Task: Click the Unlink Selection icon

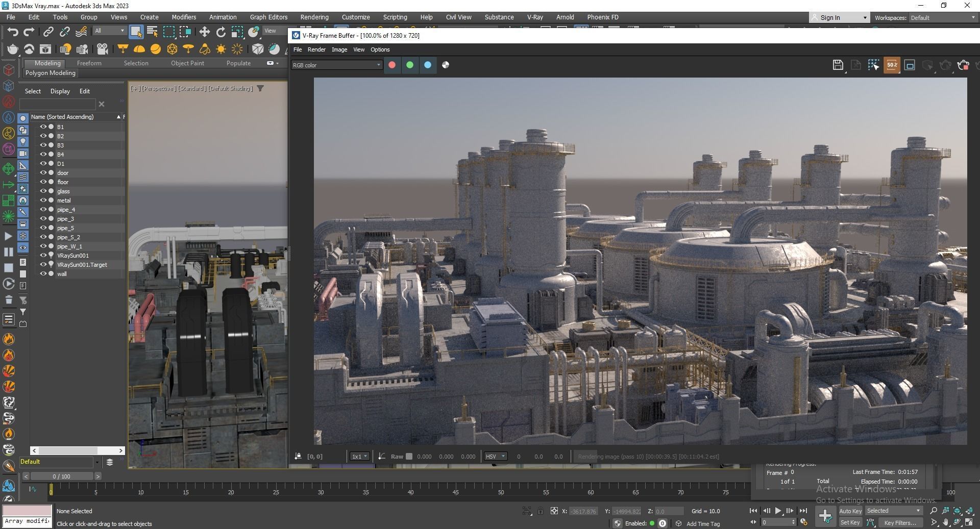Action: [x=64, y=32]
